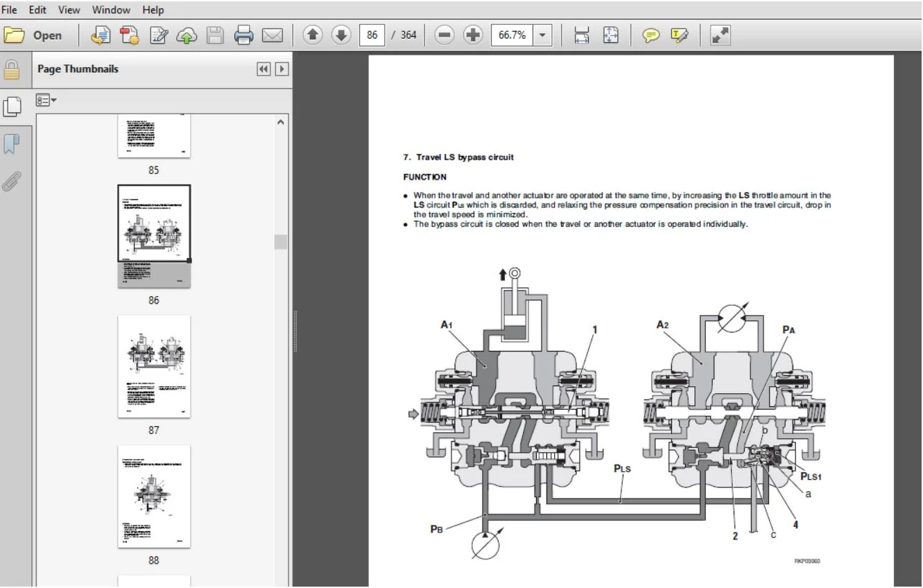Click the thumbnails scrollbar up arrow
Viewport: 923px width, 588px height.
(281, 122)
